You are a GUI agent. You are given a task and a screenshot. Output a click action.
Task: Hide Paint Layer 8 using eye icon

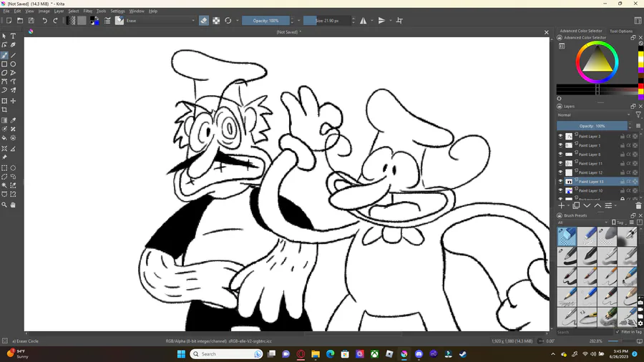tap(560, 155)
